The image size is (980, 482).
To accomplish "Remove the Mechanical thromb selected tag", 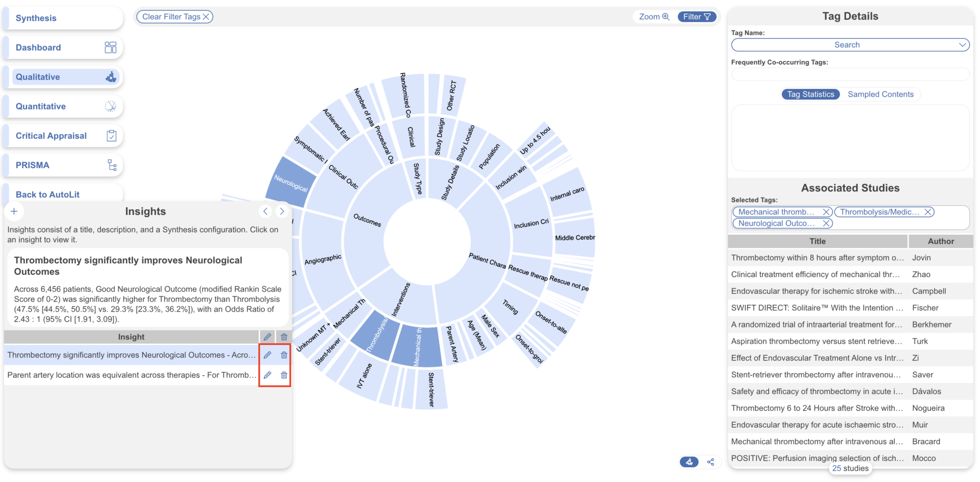I will [826, 212].
